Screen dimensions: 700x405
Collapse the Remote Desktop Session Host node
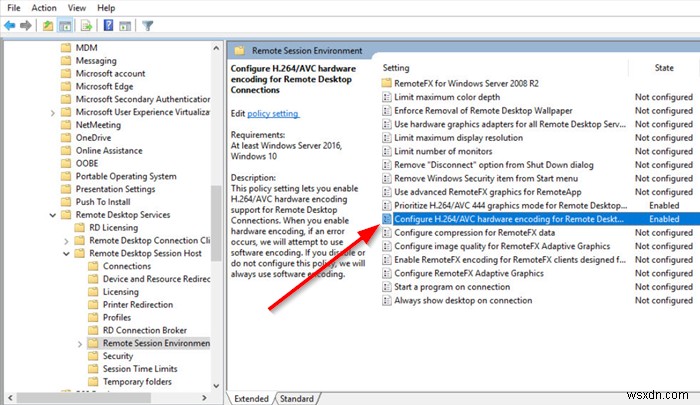[66, 254]
